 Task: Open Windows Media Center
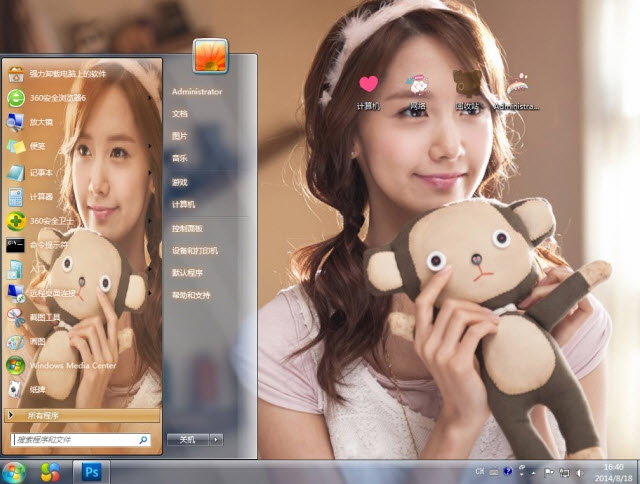82,365
